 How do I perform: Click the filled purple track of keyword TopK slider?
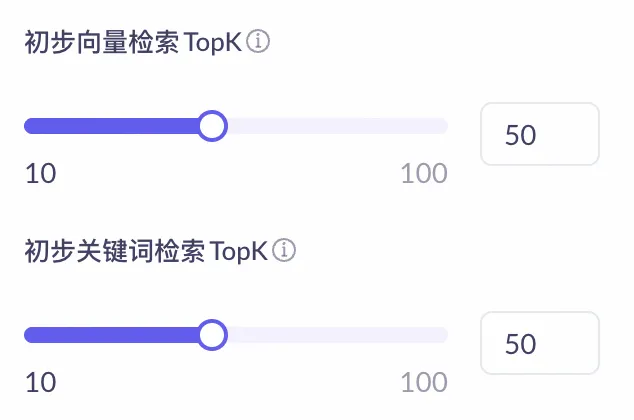[111, 335]
